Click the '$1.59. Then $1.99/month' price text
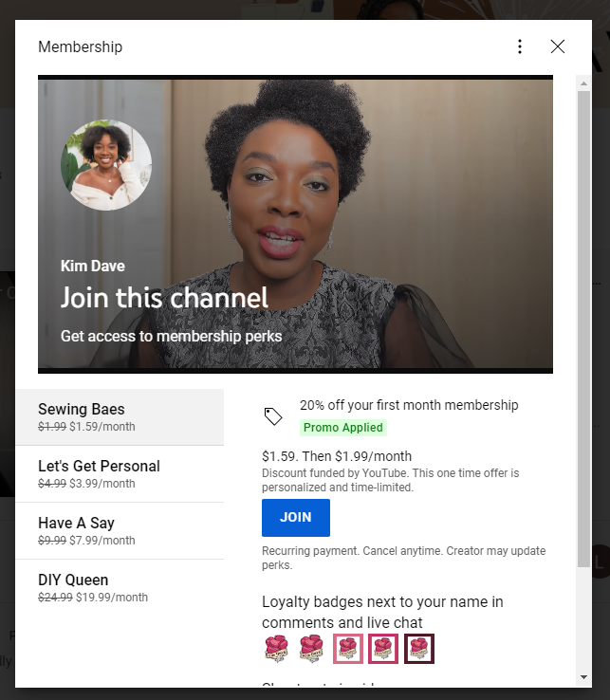 (337, 456)
